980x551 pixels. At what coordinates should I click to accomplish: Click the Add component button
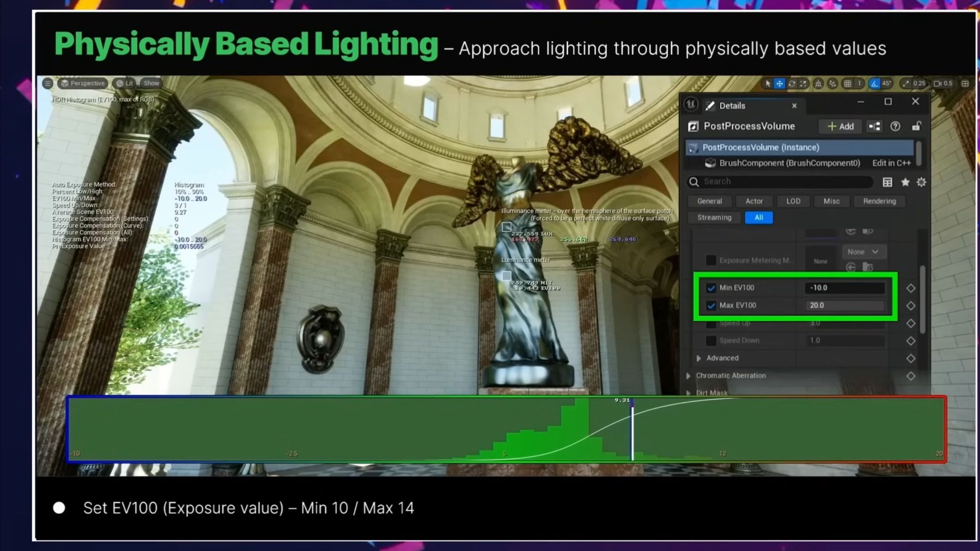point(840,126)
